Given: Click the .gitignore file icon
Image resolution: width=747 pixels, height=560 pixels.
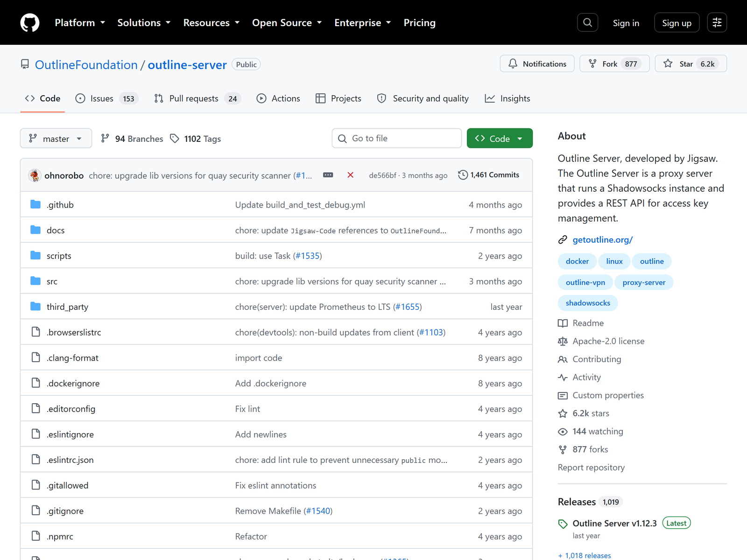Looking at the screenshot, I should pyautogui.click(x=35, y=511).
